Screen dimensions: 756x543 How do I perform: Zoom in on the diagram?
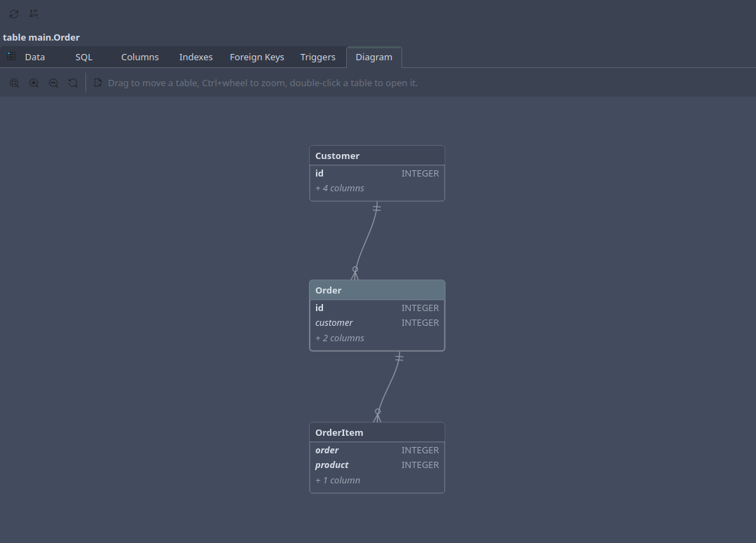click(x=34, y=83)
